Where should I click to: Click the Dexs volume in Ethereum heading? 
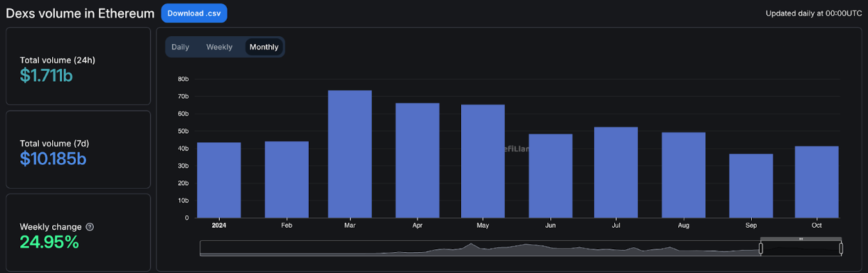tap(79, 13)
